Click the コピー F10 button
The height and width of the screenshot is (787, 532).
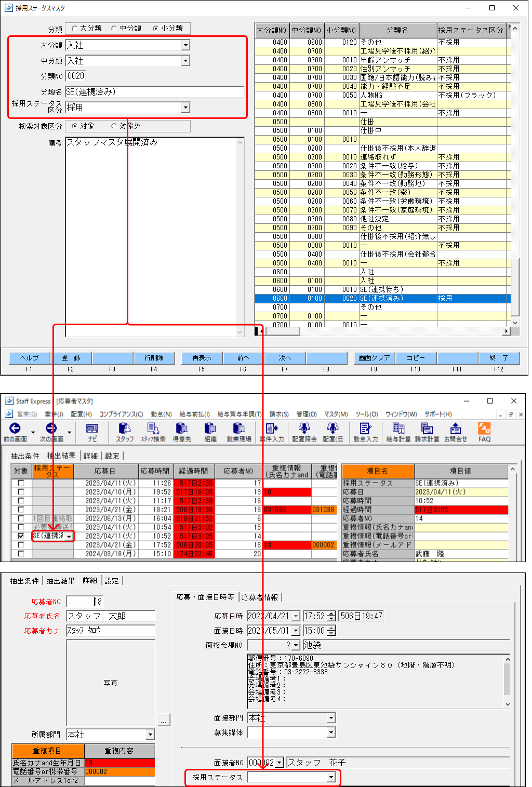pos(416,358)
